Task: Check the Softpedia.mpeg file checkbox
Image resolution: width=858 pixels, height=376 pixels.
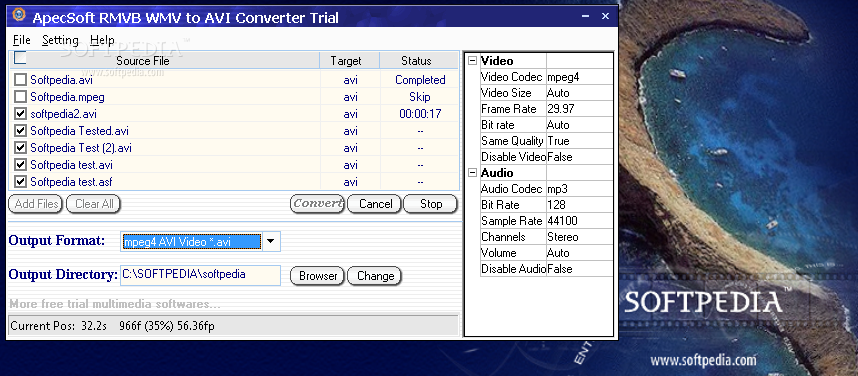Action: pos(20,97)
